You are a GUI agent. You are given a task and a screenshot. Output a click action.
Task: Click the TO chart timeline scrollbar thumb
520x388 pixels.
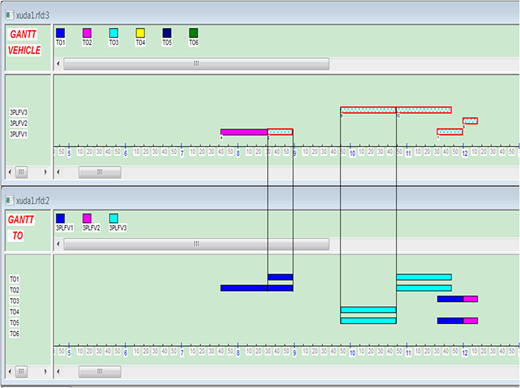[x=100, y=371]
